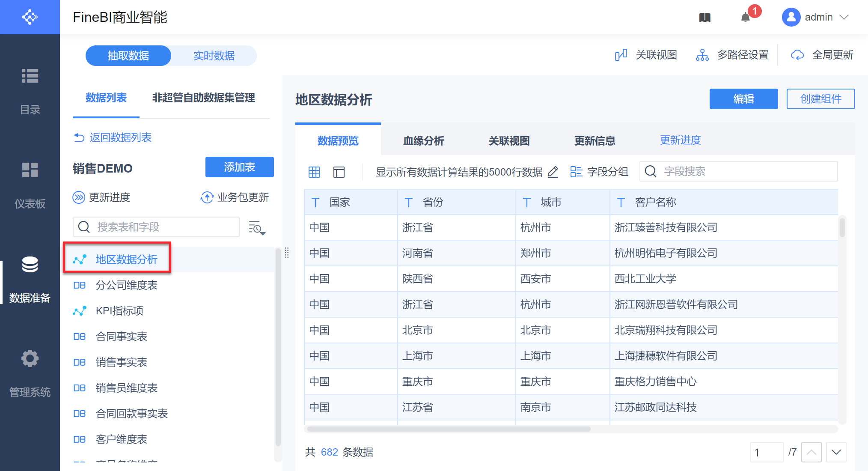Go to next page with down arrow
The height and width of the screenshot is (471, 868).
click(836, 452)
